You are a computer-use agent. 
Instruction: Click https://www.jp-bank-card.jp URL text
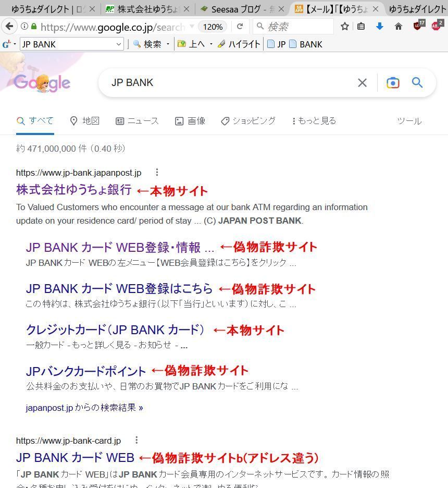tap(68, 441)
